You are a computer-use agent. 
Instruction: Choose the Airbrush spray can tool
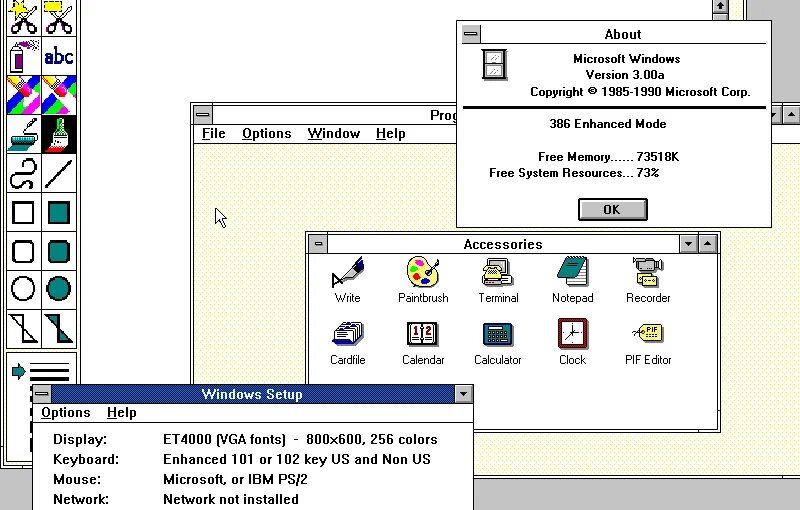23,56
